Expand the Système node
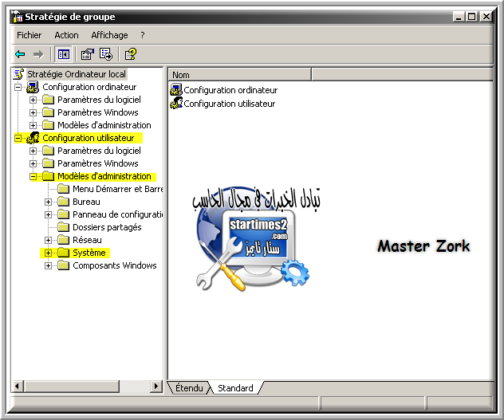Image resolution: width=504 pixels, height=420 pixels. tap(48, 253)
